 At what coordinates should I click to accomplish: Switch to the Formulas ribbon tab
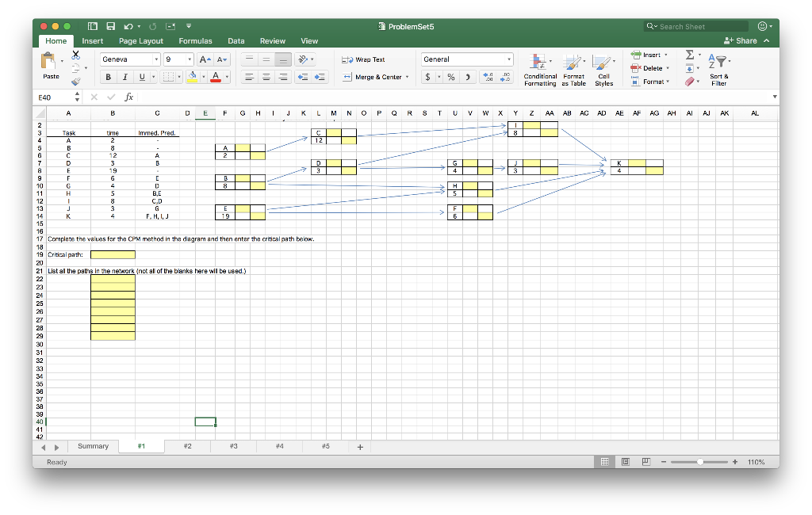click(x=196, y=40)
